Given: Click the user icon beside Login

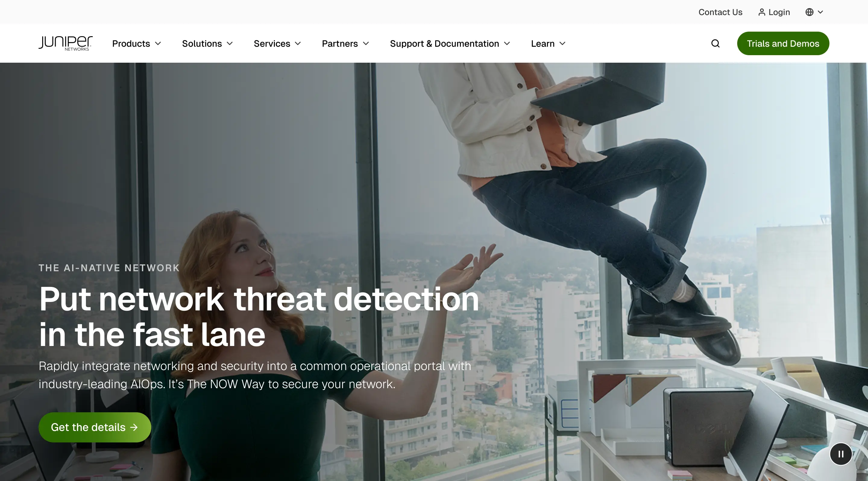Looking at the screenshot, I should (762, 12).
